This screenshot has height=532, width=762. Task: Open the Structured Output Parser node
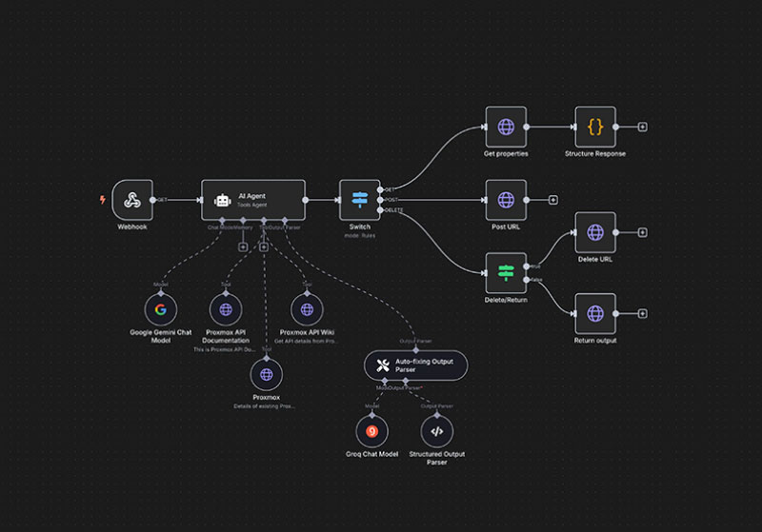click(436, 431)
